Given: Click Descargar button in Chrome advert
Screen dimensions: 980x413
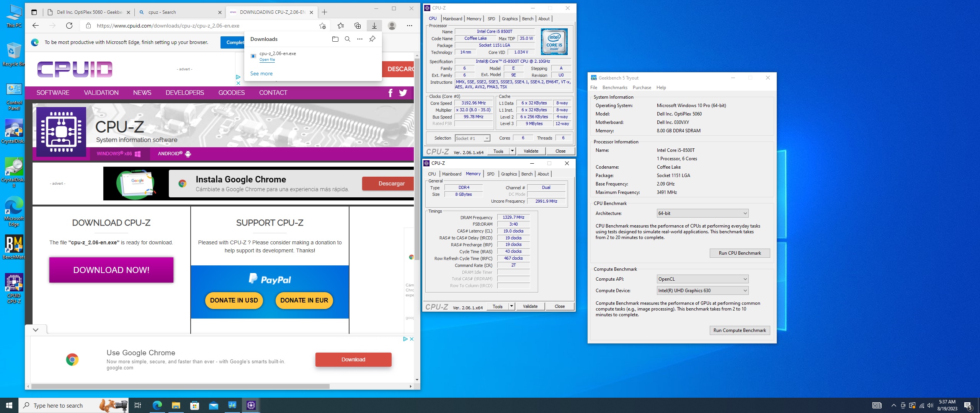Looking at the screenshot, I should (x=389, y=184).
